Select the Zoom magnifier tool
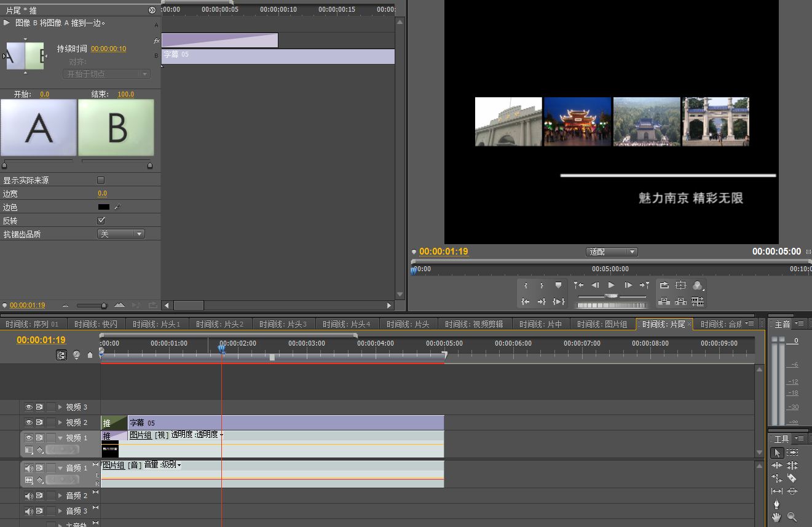The image size is (812, 527). [792, 517]
